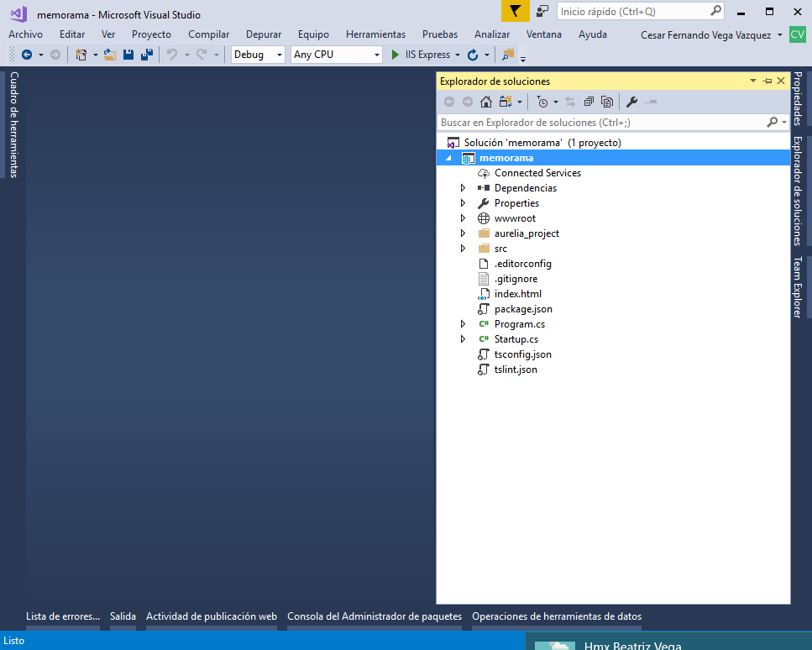Click the Show All Files icon
Image resolution: width=812 pixels, height=650 pixels.
click(607, 102)
